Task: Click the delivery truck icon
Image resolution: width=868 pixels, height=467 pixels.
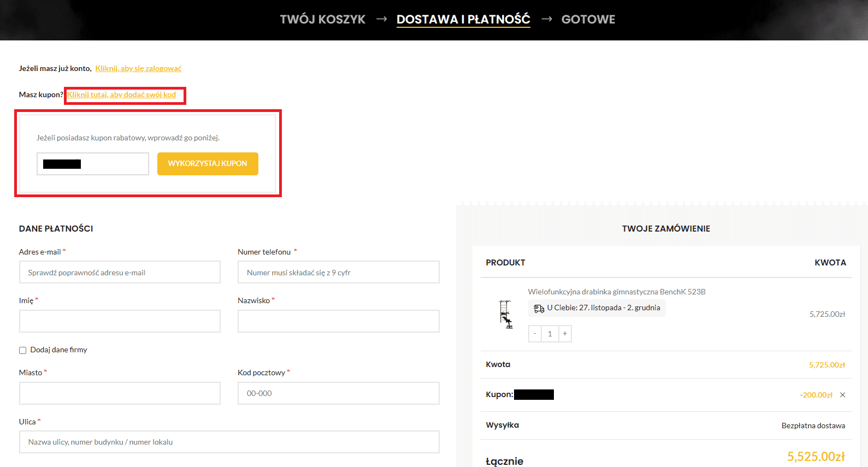Action: tap(539, 309)
